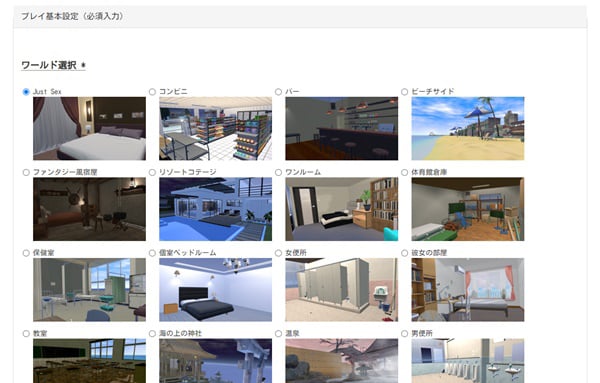Select the 保健室 radio button

pos(26,253)
